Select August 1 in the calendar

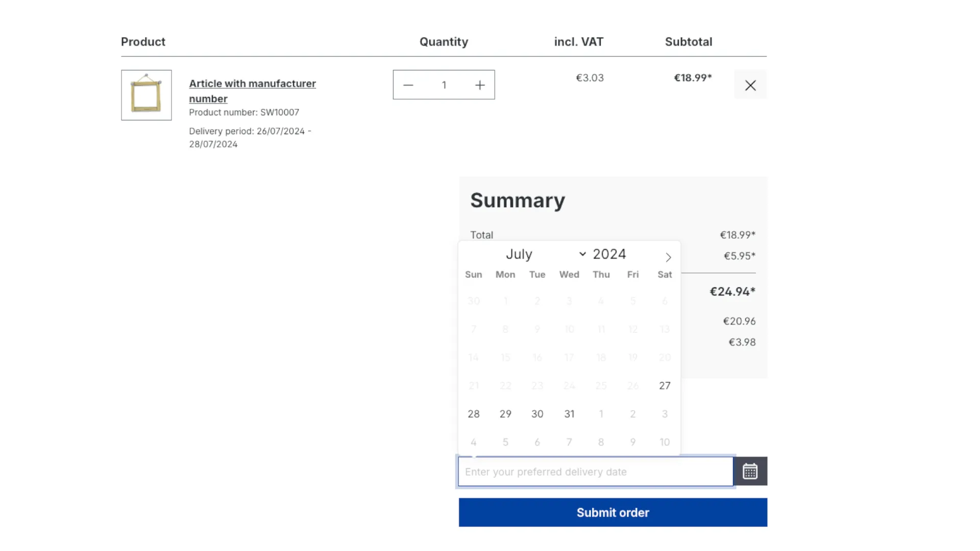click(x=601, y=414)
